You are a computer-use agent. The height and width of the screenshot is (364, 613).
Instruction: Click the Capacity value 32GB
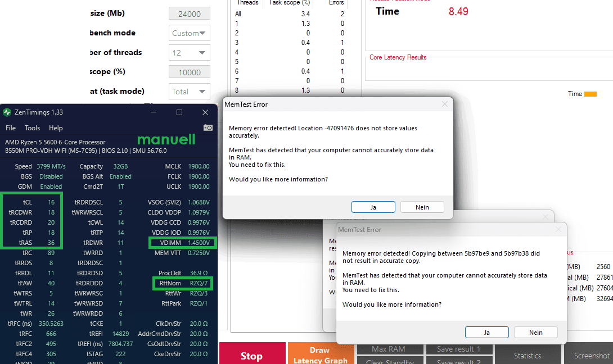[120, 166]
